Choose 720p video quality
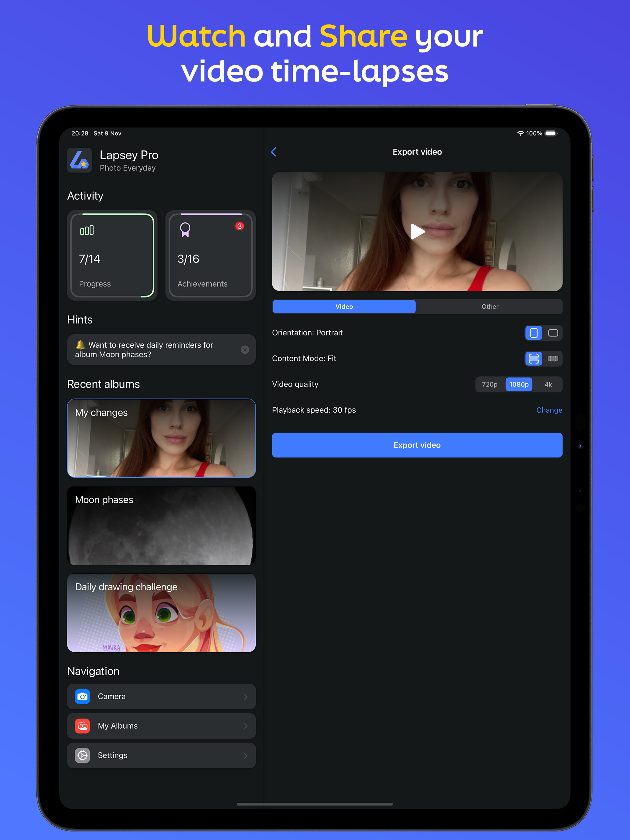630x840 pixels. pyautogui.click(x=490, y=385)
